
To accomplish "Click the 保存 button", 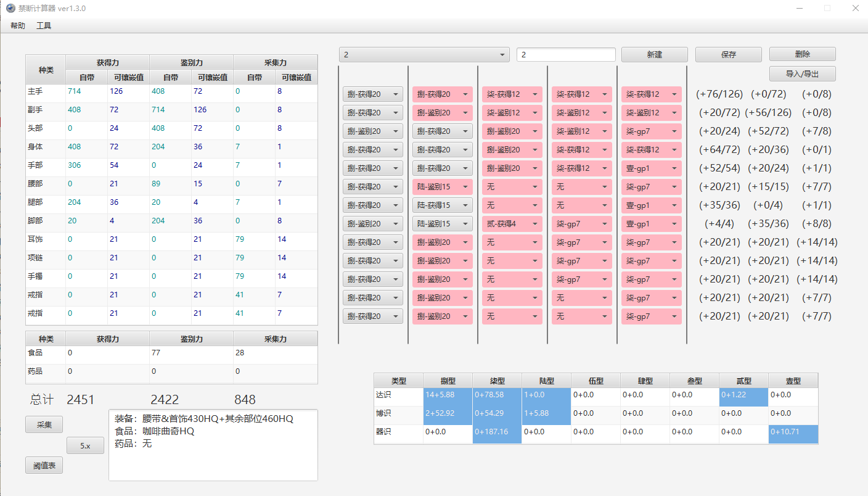I will coord(729,54).
